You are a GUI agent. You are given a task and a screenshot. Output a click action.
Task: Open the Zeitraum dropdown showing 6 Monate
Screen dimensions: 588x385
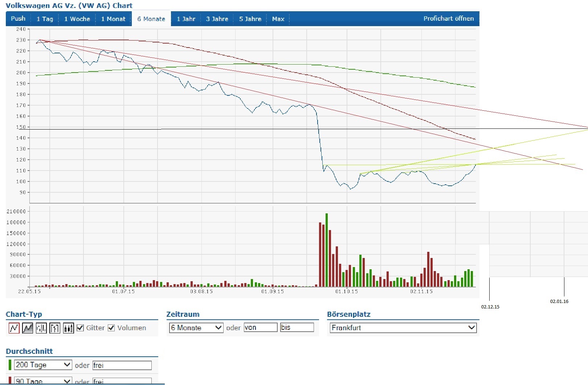(x=196, y=328)
